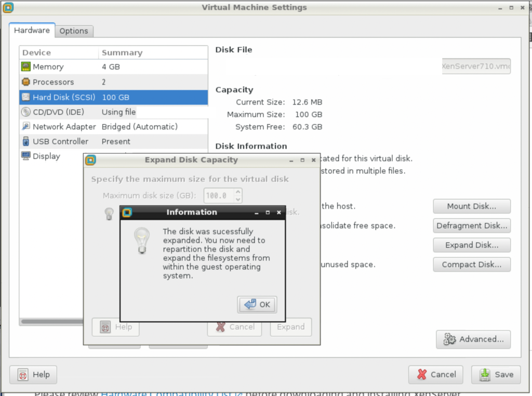
Task: Click the VMware icon in Information title bar
Action: coord(127,213)
